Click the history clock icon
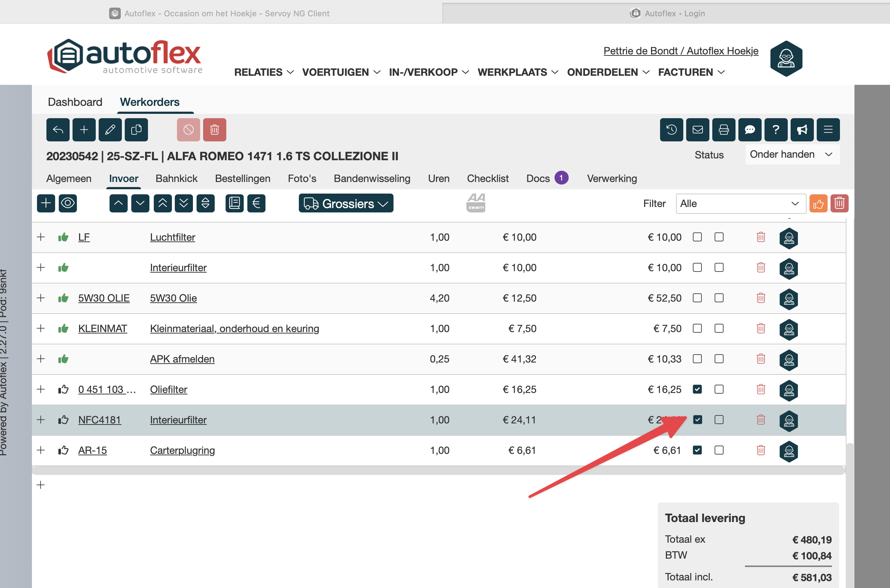This screenshot has height=588, width=890. tap(671, 130)
